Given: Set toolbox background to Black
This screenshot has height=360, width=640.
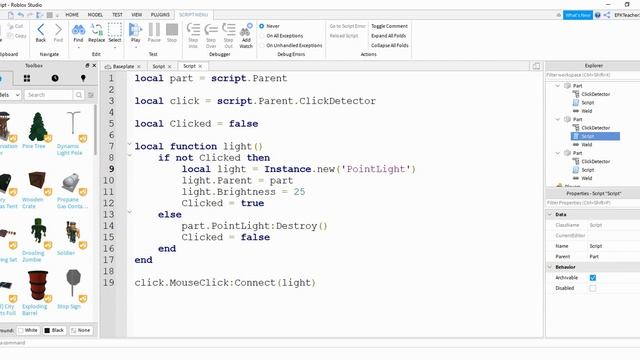Looking at the screenshot, I should point(54,330).
